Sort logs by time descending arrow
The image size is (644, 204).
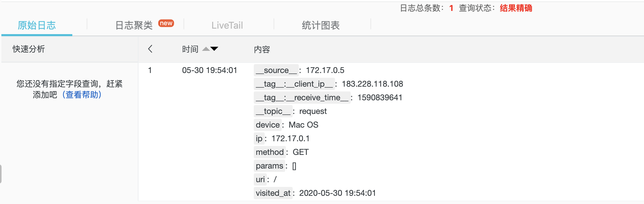[x=214, y=49]
